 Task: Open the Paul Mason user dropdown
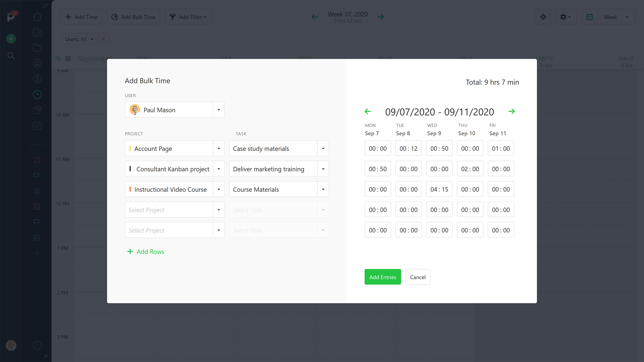point(219,109)
